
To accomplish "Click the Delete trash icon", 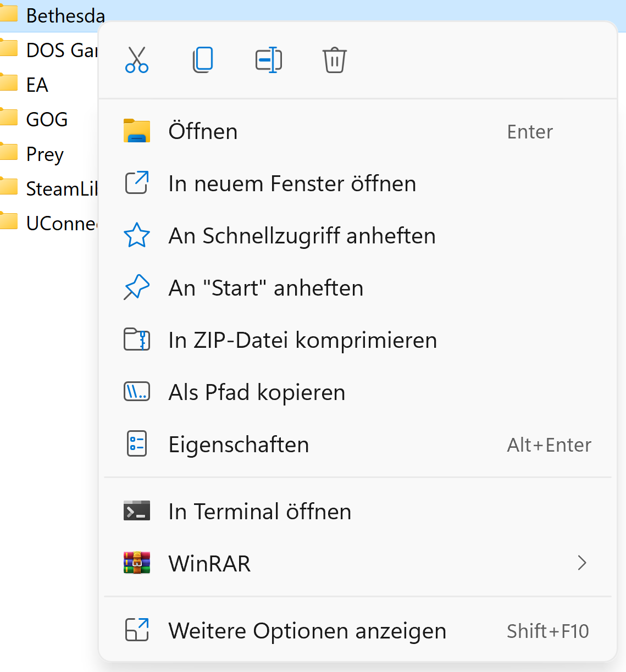I will tap(334, 60).
